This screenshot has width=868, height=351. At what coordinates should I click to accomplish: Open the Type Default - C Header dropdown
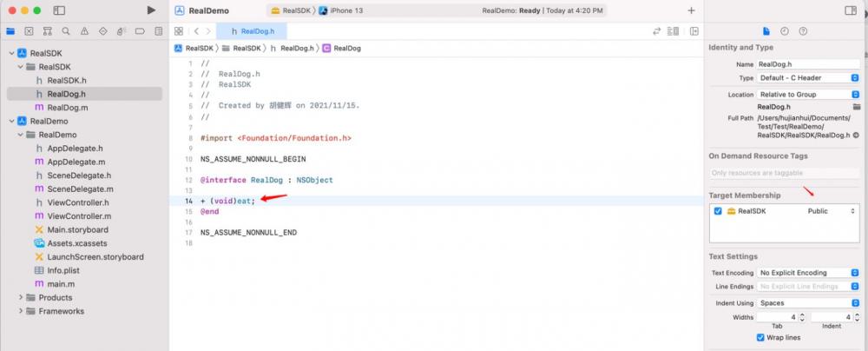pos(807,77)
